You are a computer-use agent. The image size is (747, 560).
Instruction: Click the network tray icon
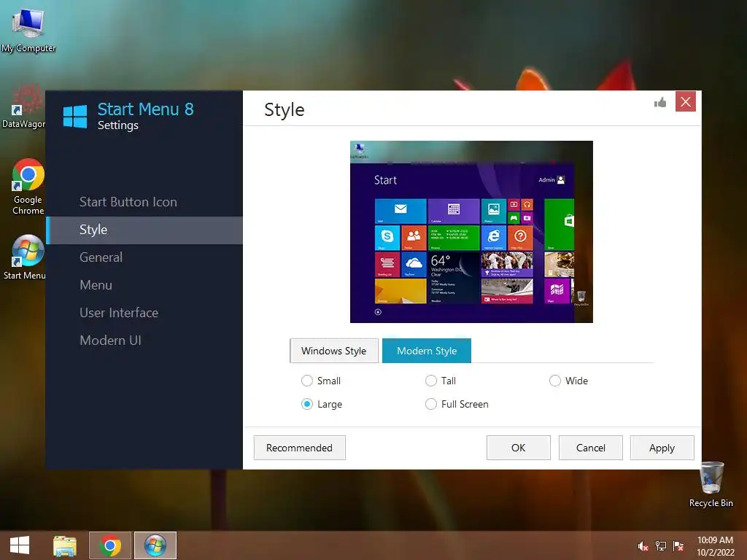click(x=661, y=546)
